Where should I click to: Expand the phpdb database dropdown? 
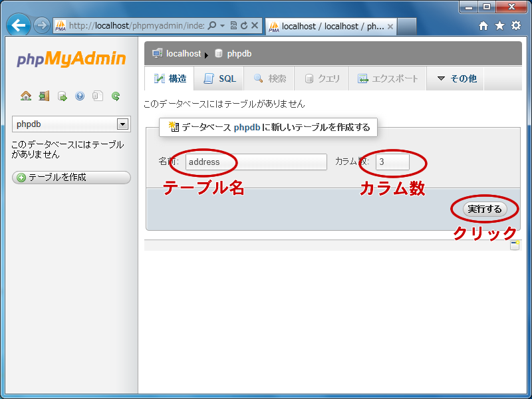(122, 124)
